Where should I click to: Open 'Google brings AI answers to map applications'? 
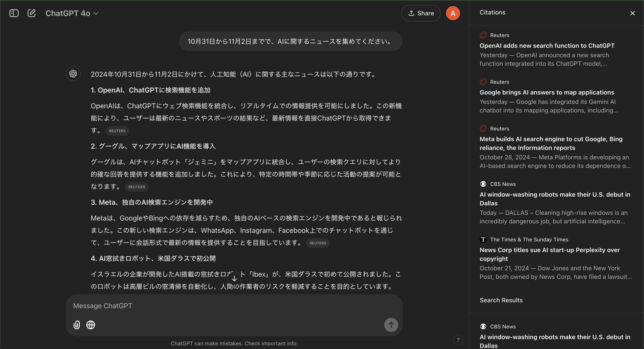[547, 92]
